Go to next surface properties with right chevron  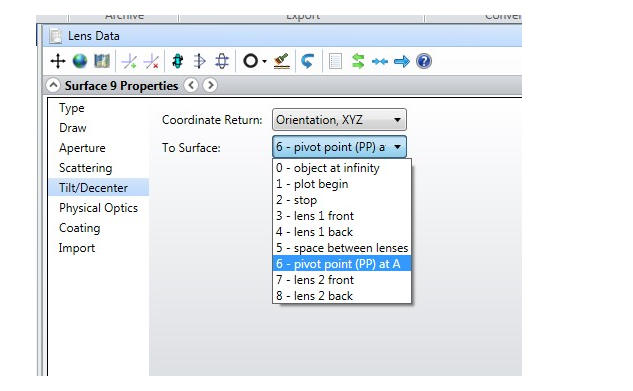coord(210,86)
